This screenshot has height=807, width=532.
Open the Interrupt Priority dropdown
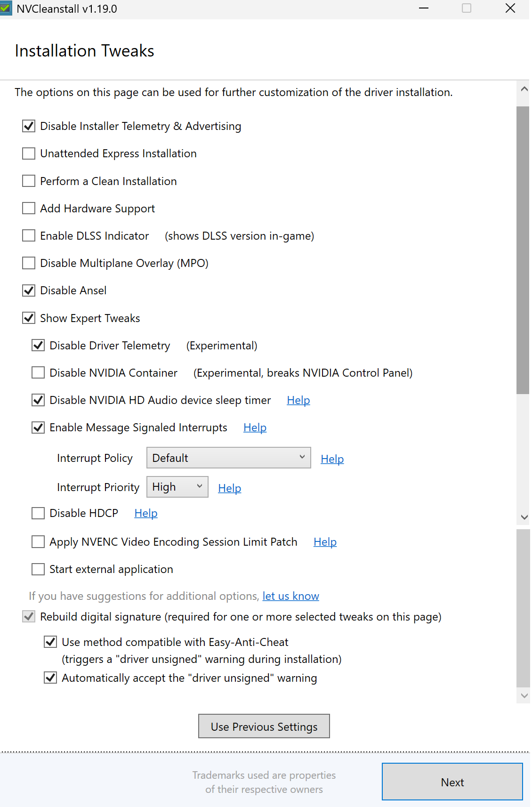(x=177, y=487)
